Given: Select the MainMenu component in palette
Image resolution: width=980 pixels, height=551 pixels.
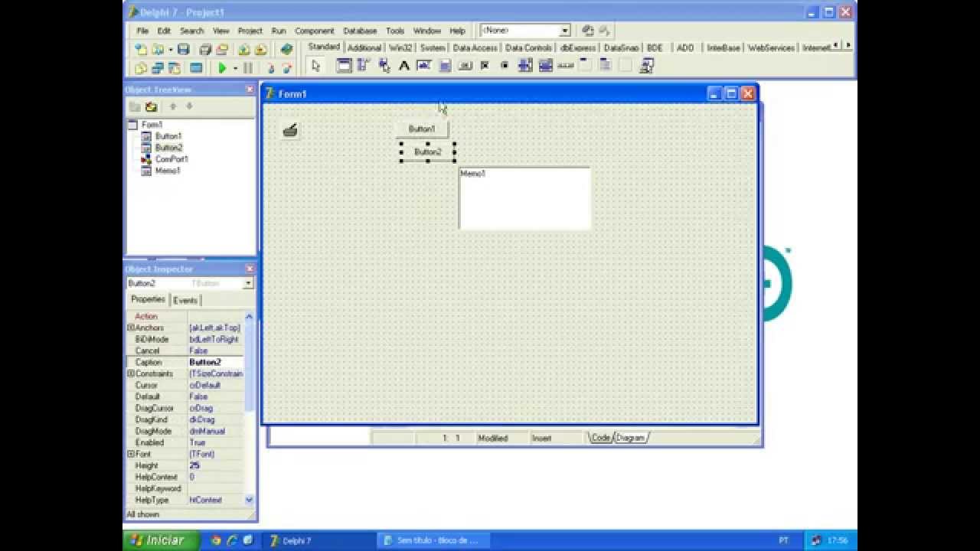Looking at the screenshot, I should (x=364, y=66).
